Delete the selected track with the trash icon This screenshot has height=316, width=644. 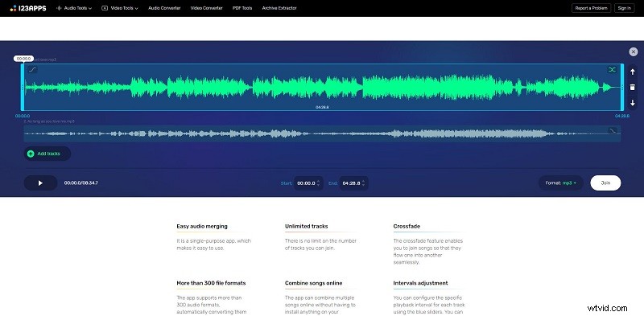[633, 87]
